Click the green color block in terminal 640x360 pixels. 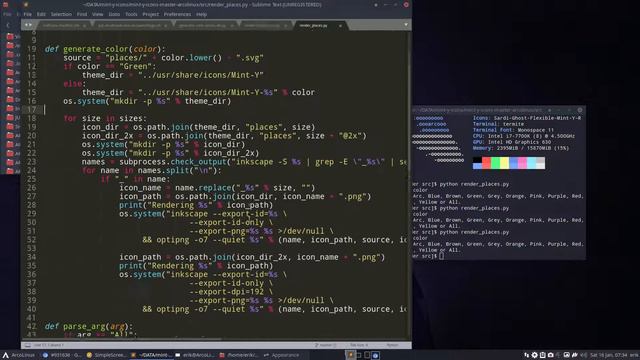[x=496, y=163]
